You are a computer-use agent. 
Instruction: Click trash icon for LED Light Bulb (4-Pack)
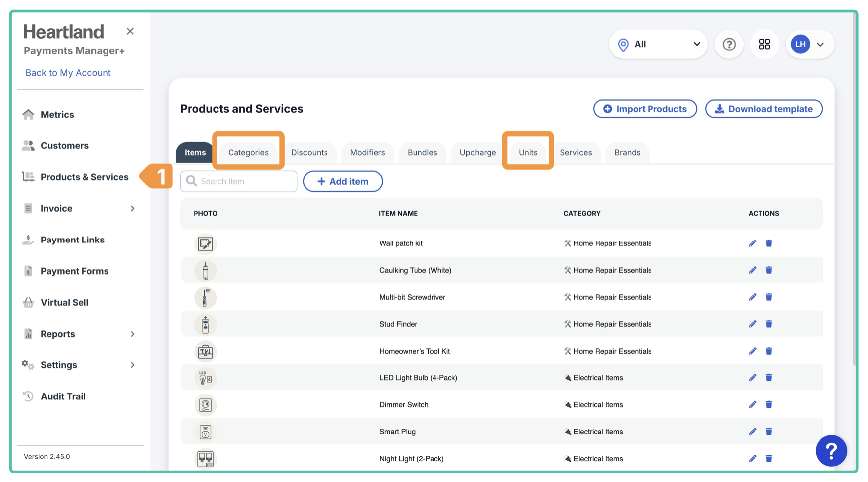coord(769,378)
